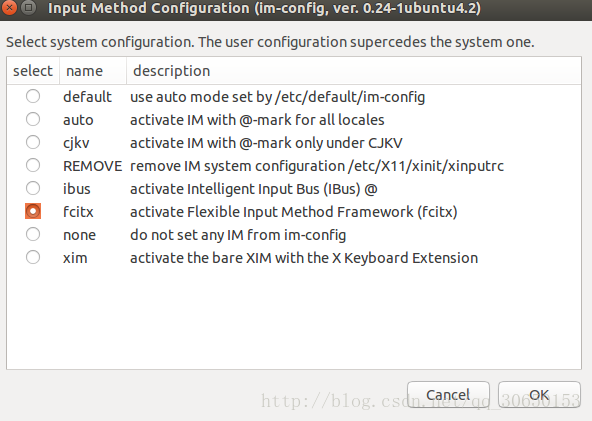The image size is (592, 421).
Task: Select the REMOVE radio button
Action: 33,165
